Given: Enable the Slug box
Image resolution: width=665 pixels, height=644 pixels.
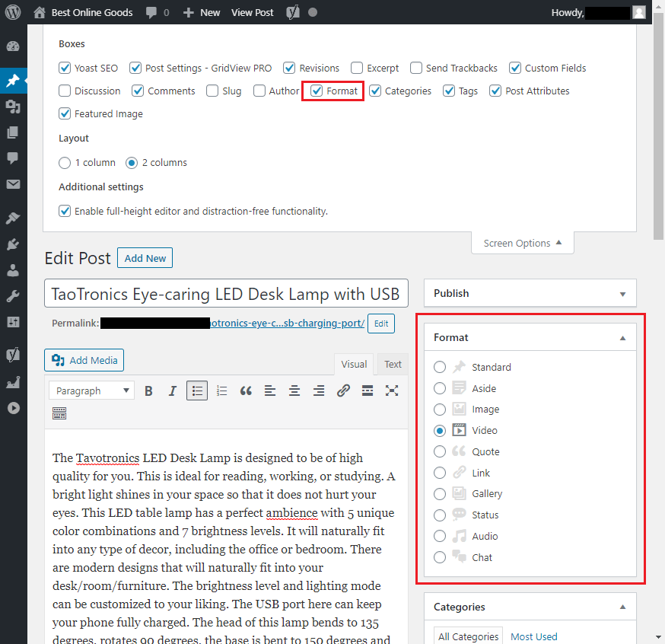Looking at the screenshot, I should [x=212, y=91].
